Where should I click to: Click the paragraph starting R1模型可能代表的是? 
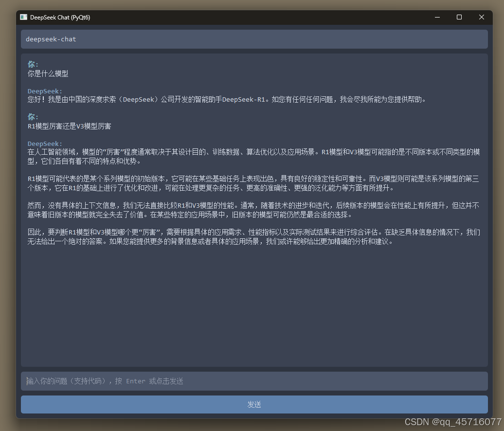coord(253,183)
